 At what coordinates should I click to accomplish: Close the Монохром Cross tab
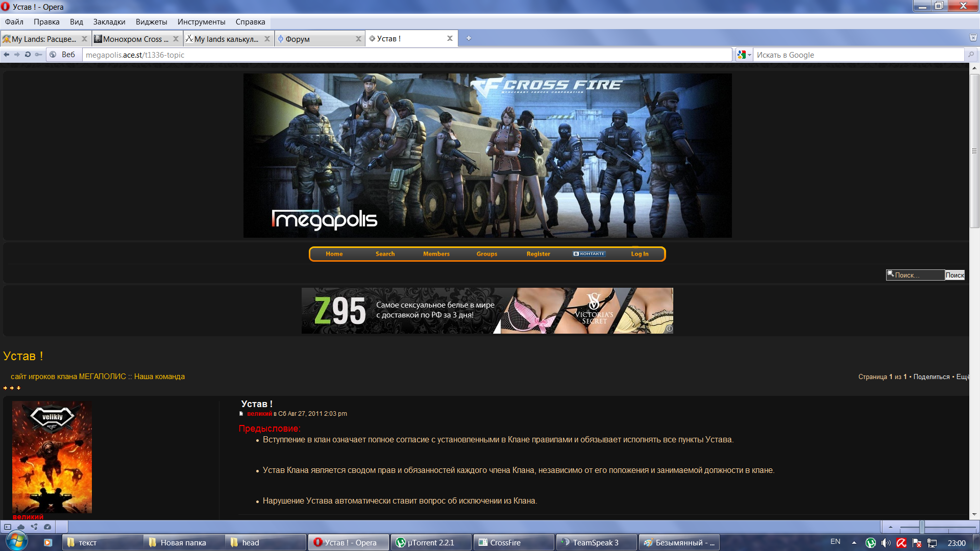176,39
